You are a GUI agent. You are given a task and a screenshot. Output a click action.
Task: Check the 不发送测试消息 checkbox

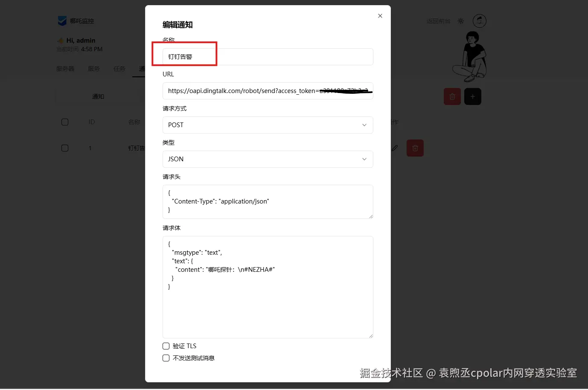pos(166,358)
